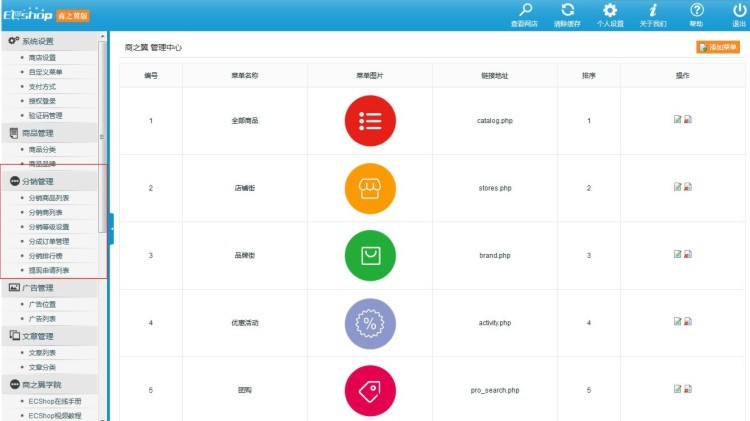Go to 提现申请列表
750x421 pixels.
tap(49, 270)
